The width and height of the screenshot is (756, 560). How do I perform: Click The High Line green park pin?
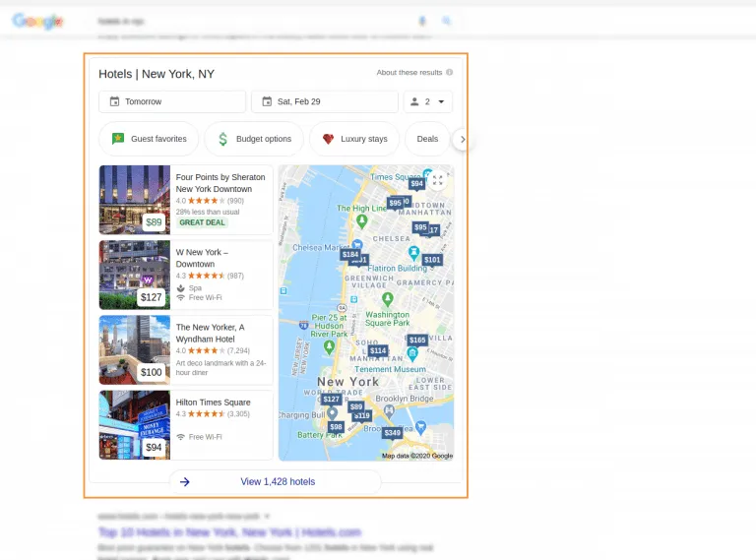(x=362, y=221)
